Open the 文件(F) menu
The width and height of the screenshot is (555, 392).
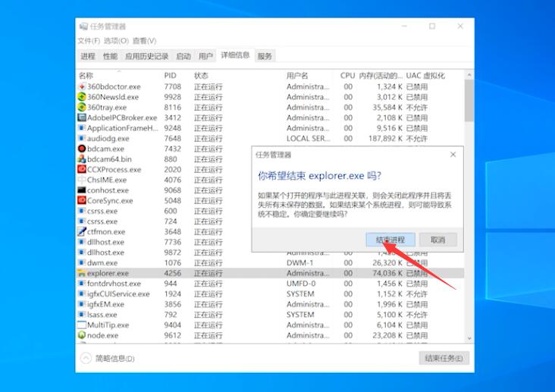pos(89,41)
